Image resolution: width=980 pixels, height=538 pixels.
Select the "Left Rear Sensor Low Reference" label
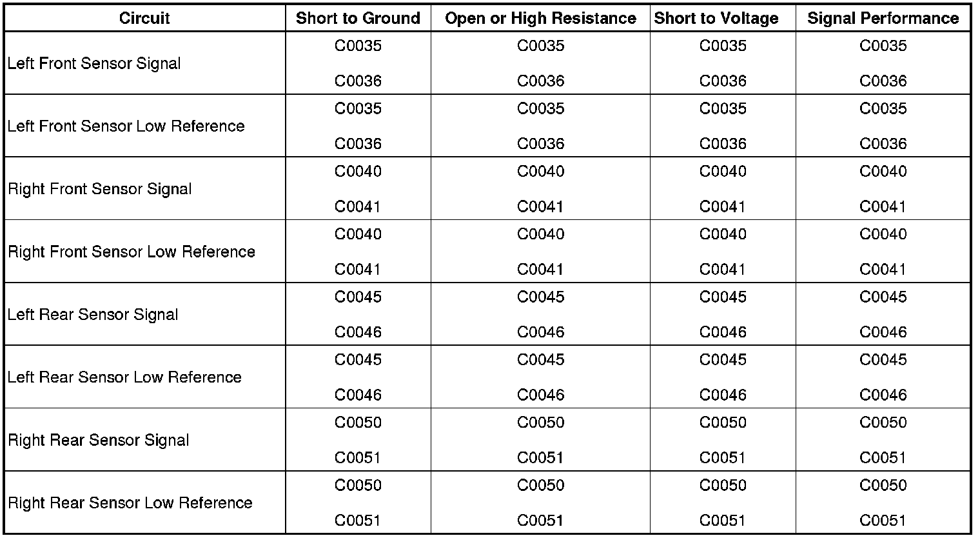(x=124, y=377)
